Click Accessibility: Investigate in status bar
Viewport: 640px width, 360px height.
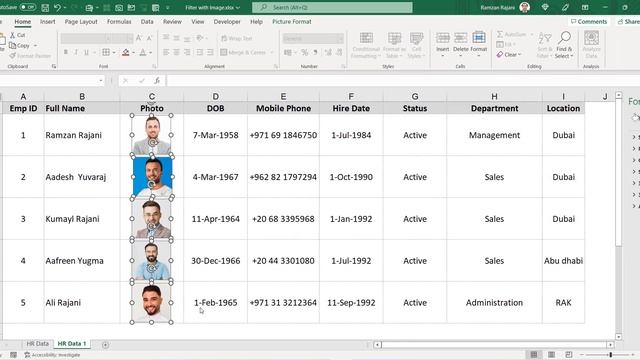coord(52,355)
